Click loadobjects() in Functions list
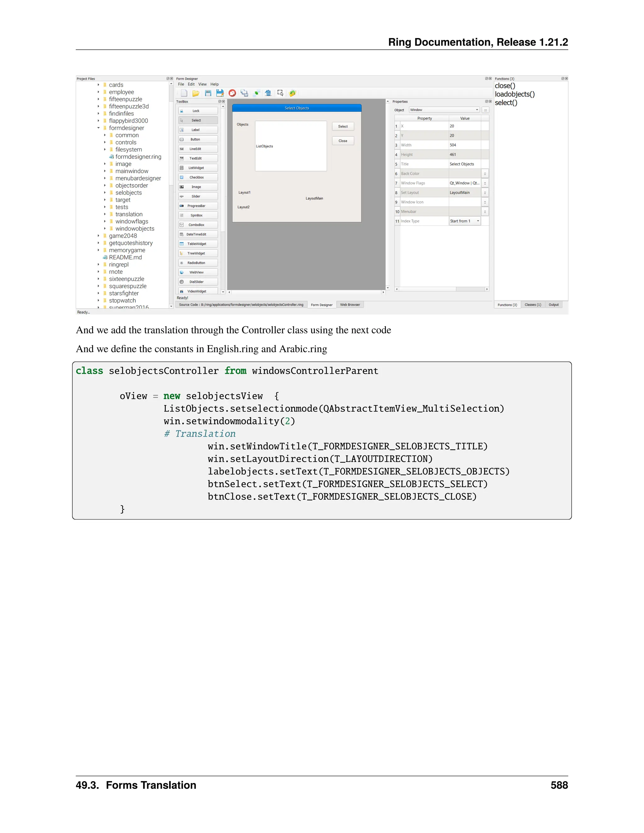This screenshot has width=644, height=833. [x=515, y=94]
